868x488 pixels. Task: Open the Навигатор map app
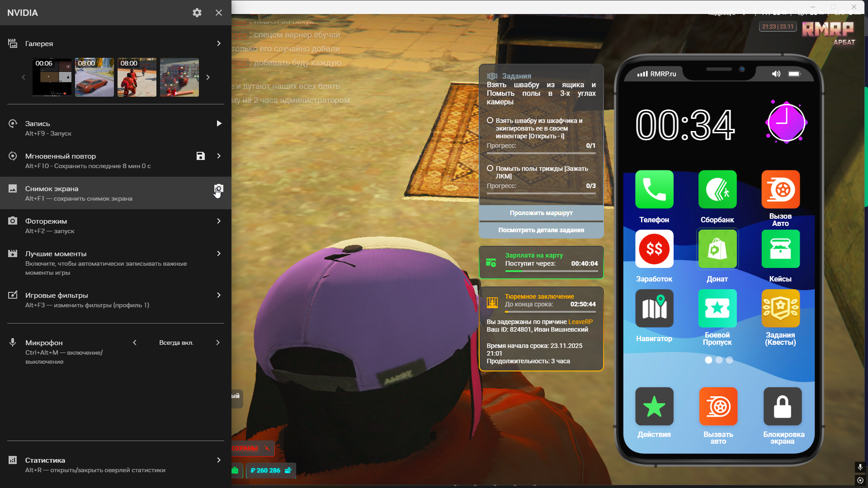[654, 309]
